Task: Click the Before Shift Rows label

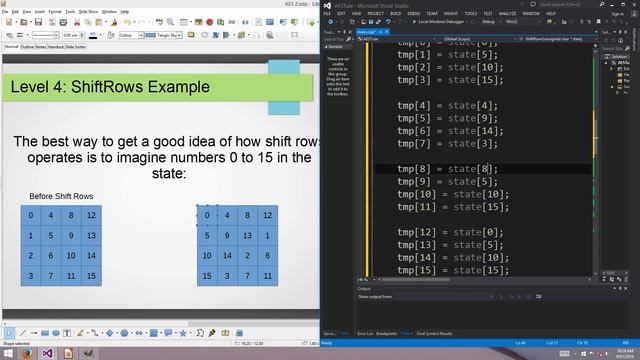Action: (61, 196)
